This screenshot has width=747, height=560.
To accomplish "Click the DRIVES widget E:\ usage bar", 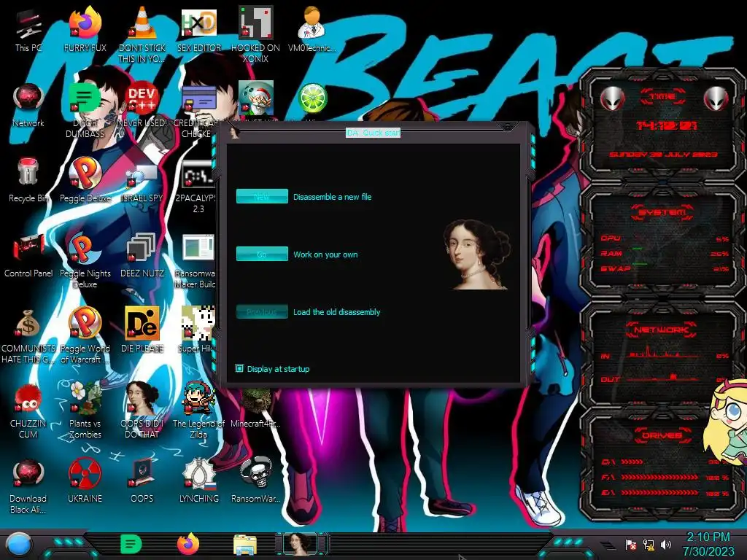I will coord(659,493).
